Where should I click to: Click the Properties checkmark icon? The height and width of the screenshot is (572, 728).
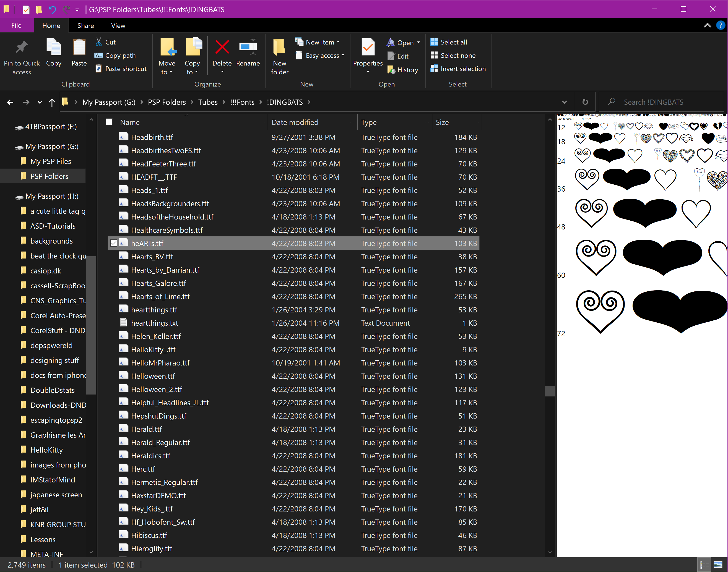point(368,47)
